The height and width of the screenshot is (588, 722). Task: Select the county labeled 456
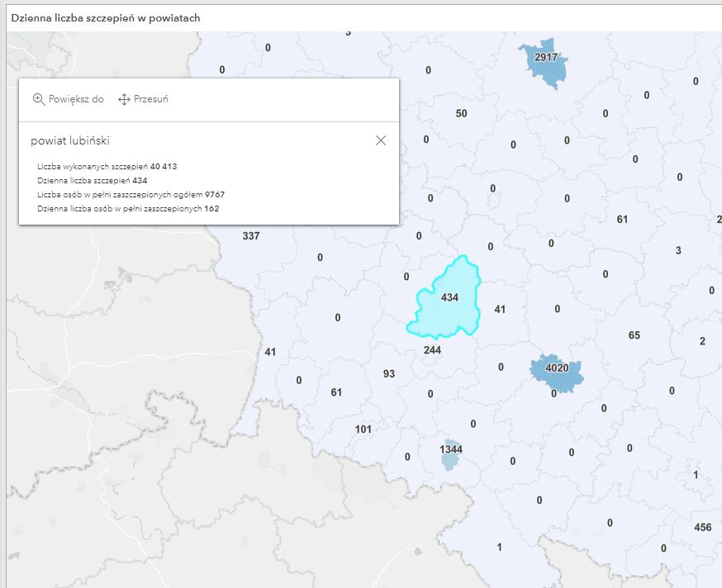(702, 528)
